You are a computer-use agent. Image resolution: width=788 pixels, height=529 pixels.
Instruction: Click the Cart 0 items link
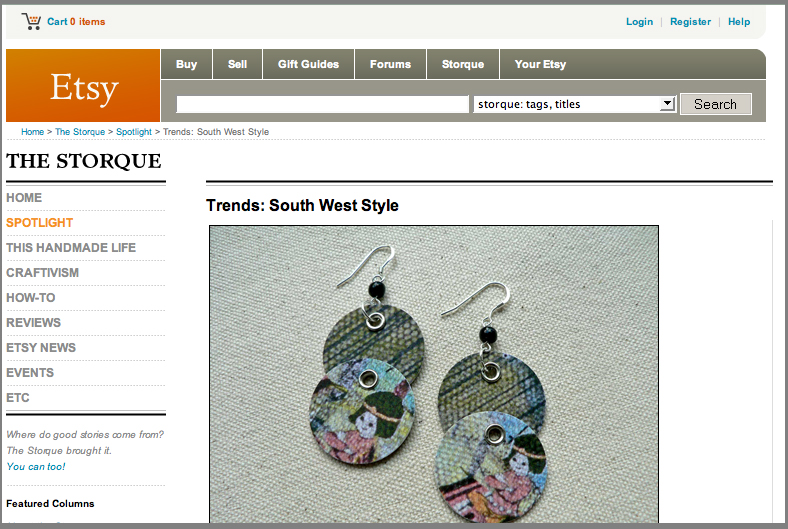pyautogui.click(x=76, y=22)
